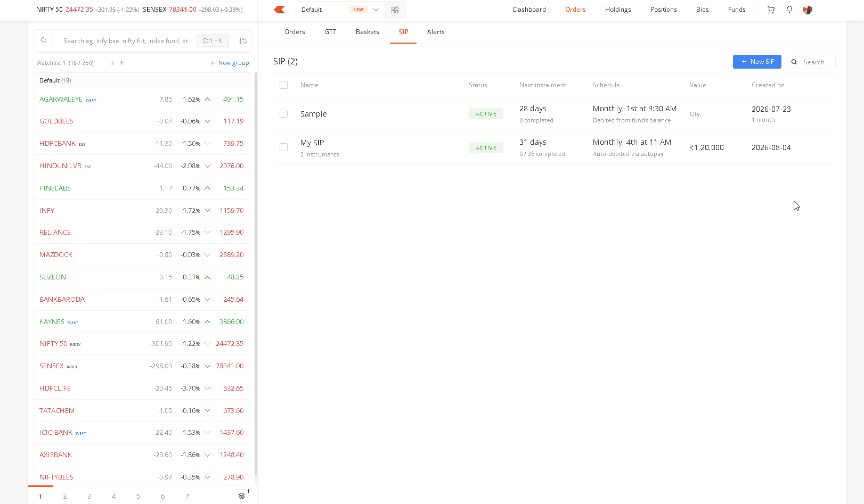Open the Holdings page
Viewport: 864px width, 504px height.
[618, 10]
